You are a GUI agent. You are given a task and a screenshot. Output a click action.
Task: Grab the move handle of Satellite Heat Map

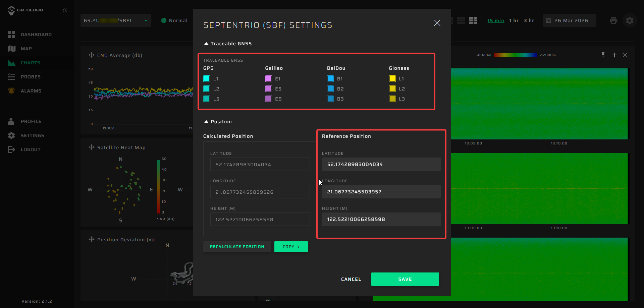coord(91,147)
